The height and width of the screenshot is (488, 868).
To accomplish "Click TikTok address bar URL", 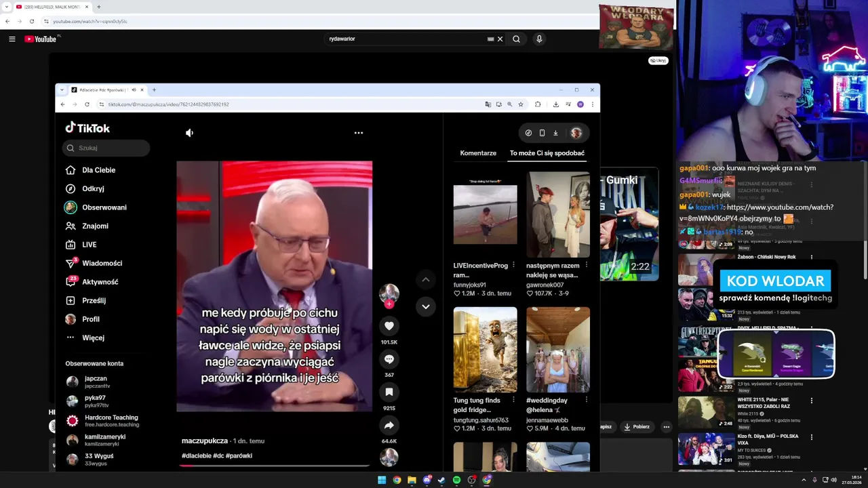I will pos(169,104).
